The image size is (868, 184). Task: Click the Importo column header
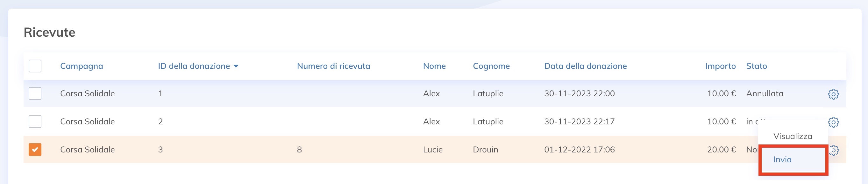pyautogui.click(x=720, y=66)
